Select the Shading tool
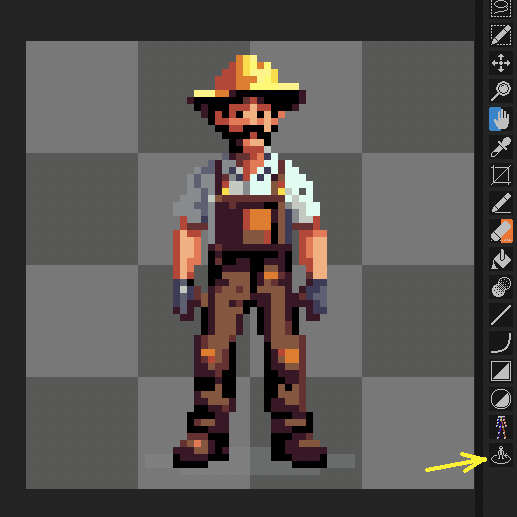 click(501, 287)
